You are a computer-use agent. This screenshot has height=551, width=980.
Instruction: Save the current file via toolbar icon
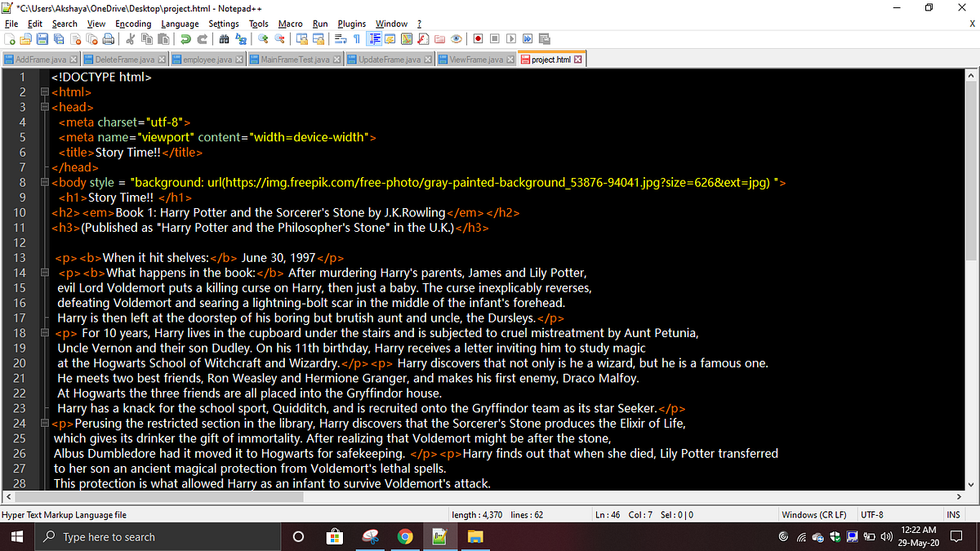click(x=42, y=38)
